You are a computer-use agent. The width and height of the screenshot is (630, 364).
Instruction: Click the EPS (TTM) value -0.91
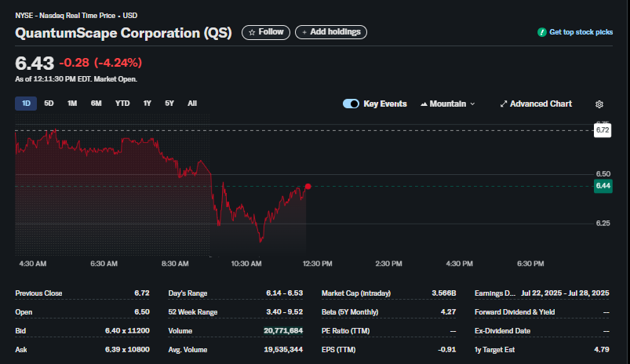pyautogui.click(x=446, y=350)
